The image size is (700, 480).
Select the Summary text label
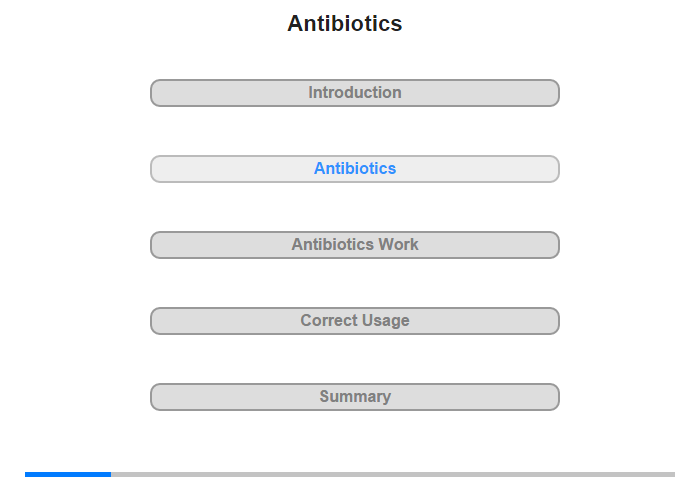point(355,396)
